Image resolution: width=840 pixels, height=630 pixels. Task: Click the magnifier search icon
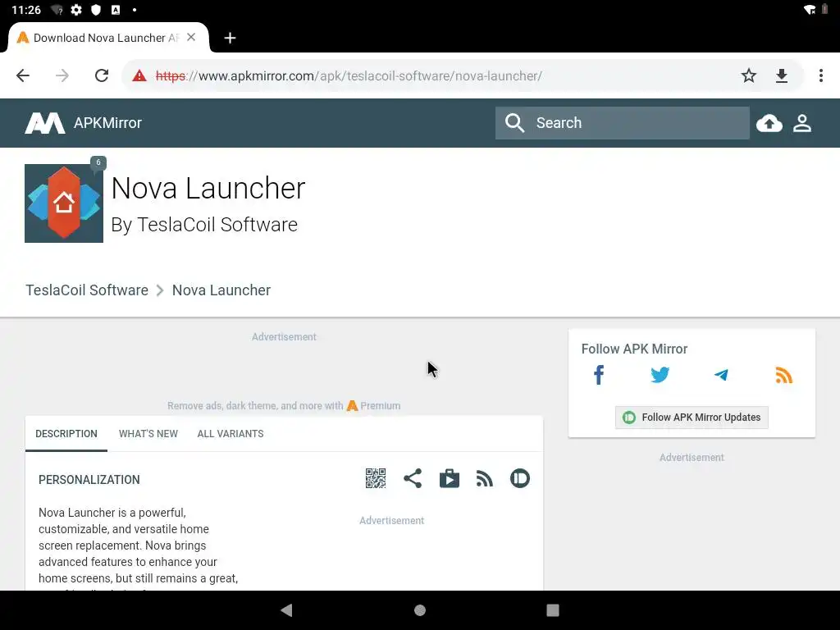(x=514, y=123)
